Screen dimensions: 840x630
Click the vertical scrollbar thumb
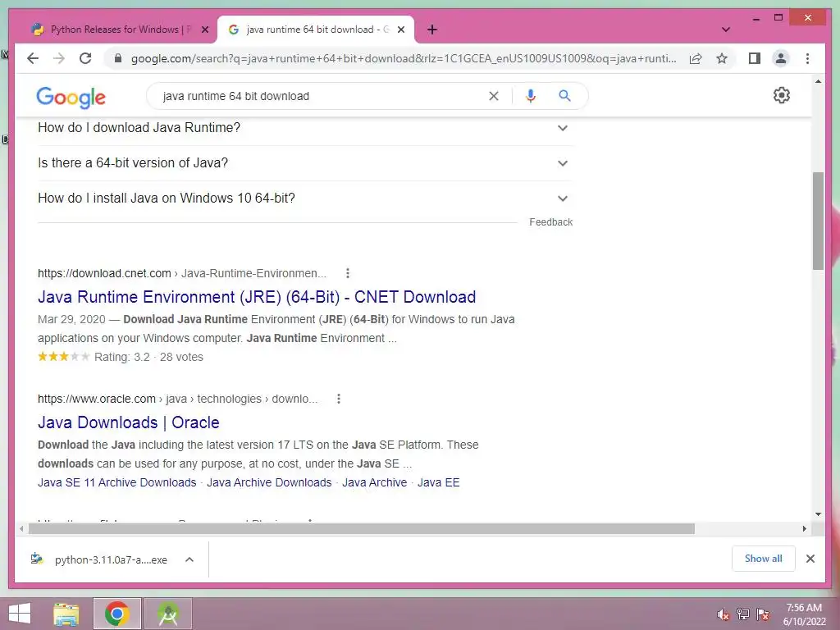[818, 221]
